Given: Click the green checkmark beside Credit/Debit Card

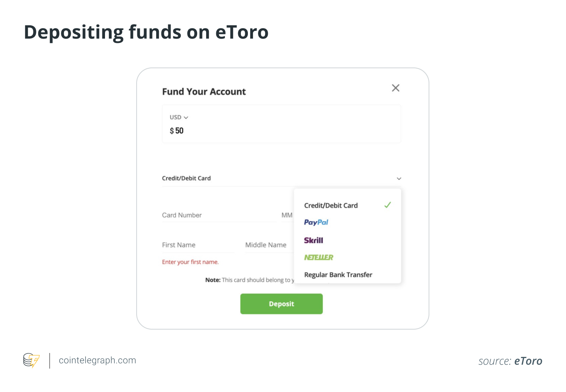Looking at the screenshot, I should tap(388, 205).
